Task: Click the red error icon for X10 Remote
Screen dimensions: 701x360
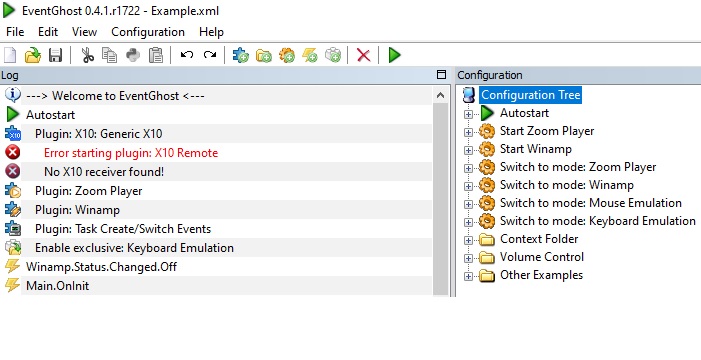Action: 13,152
